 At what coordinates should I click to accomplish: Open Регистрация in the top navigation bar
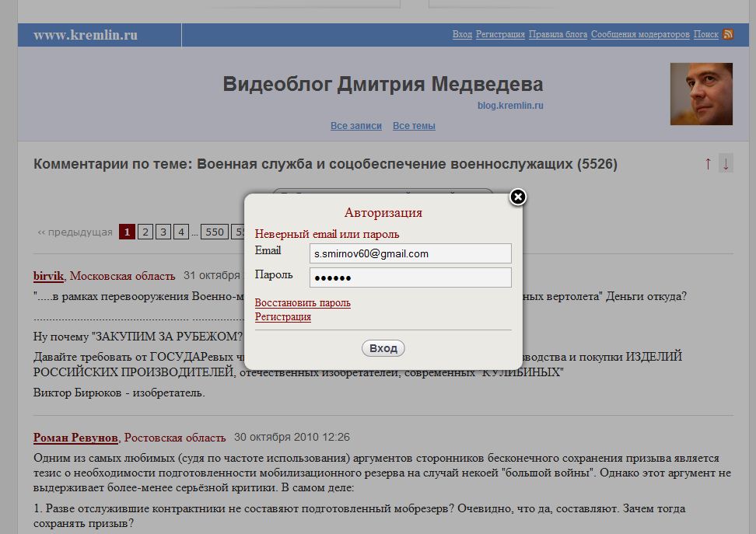(x=500, y=34)
